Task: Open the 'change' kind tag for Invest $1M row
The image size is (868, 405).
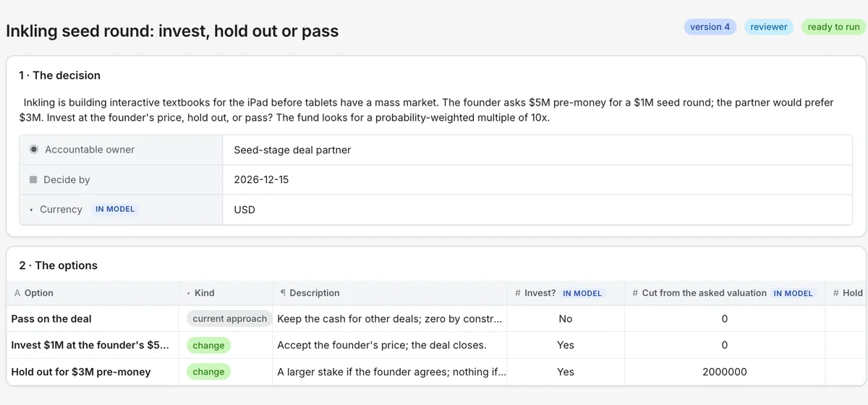Action: tap(208, 346)
